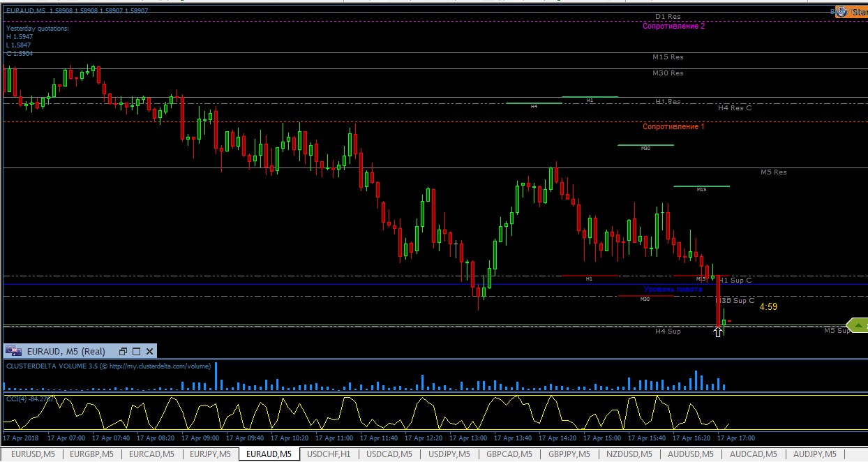Click the '17 Apr 17:00' time axis label
Viewport: 868px width, 462px height.
coord(736,438)
